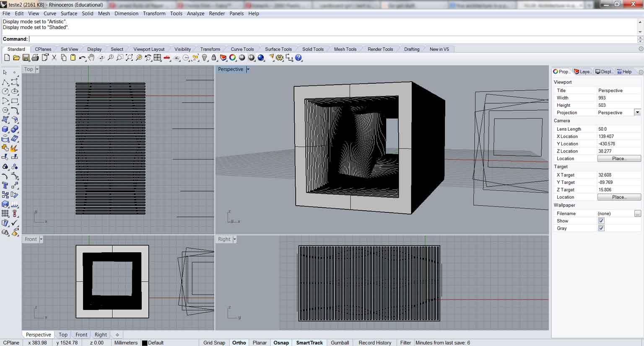Switch to the Curve Tools toolbar tab

click(x=242, y=49)
